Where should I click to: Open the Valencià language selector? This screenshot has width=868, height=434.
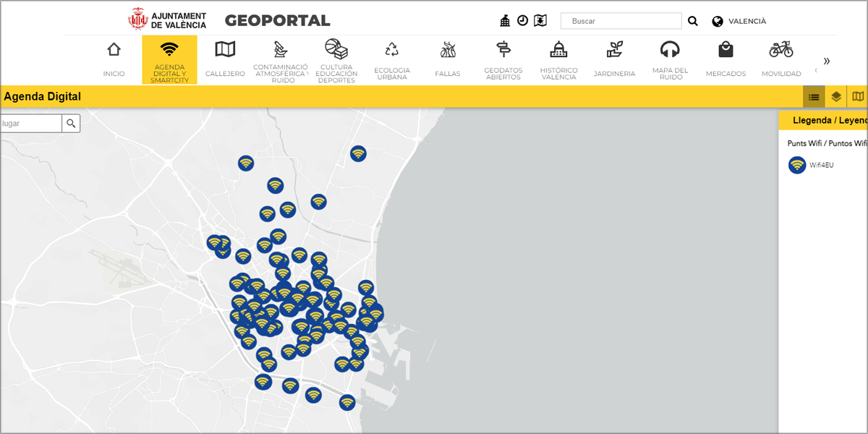tap(739, 21)
